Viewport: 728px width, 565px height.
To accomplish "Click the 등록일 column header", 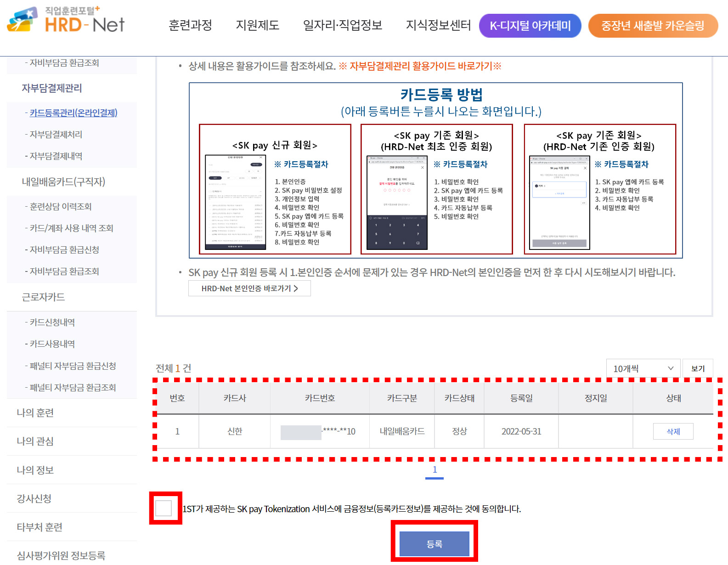I will tap(521, 398).
